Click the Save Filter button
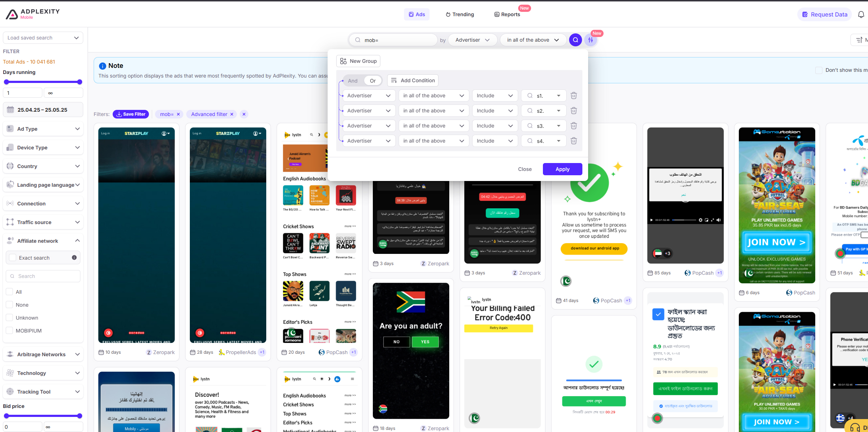 [131, 114]
